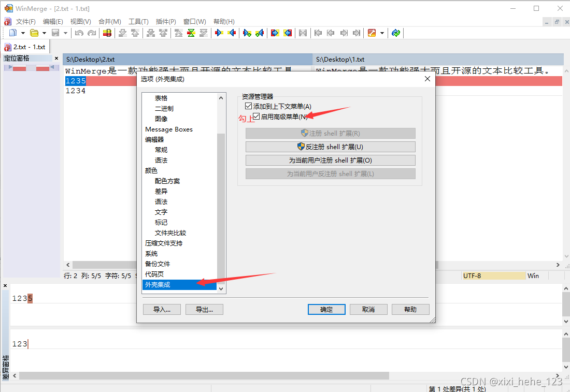Select Message Boxes in the options category list
The image size is (570, 392).
point(169,129)
